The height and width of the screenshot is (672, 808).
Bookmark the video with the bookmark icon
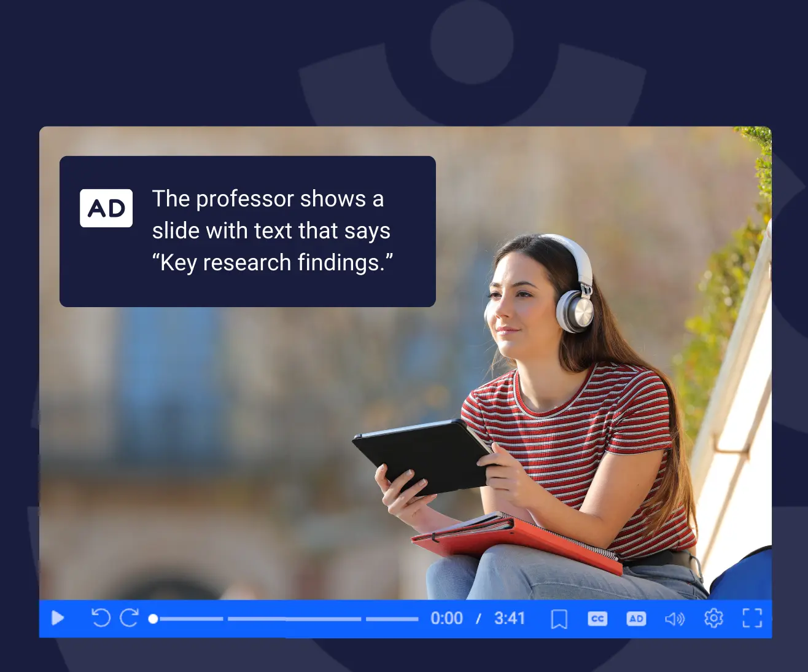pyautogui.click(x=559, y=619)
